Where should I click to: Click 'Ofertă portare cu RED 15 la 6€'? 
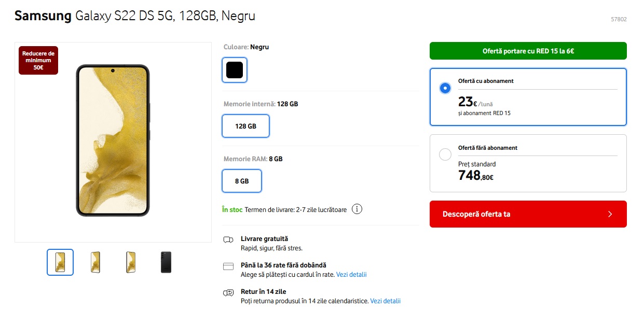click(528, 50)
